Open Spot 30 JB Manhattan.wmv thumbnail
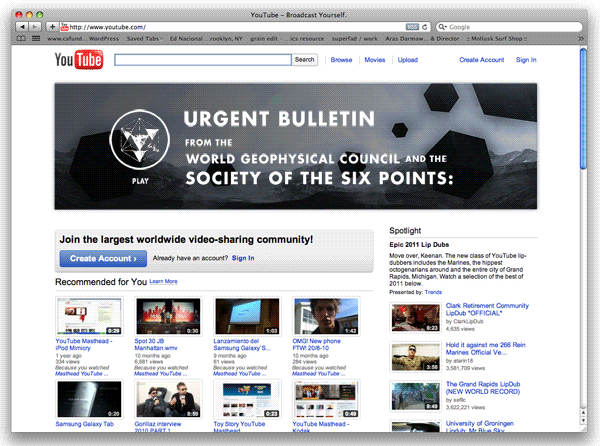600x446 pixels. pos(168,316)
